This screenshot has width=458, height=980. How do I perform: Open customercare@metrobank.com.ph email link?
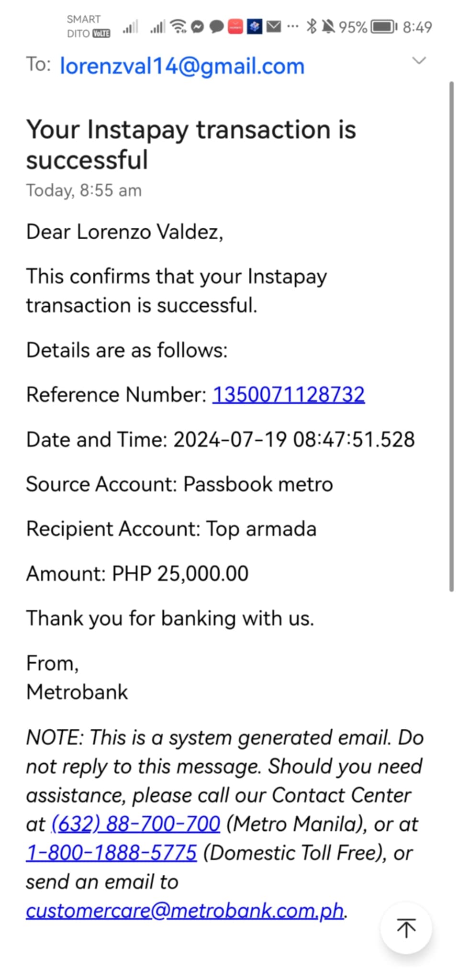pyautogui.click(x=185, y=910)
